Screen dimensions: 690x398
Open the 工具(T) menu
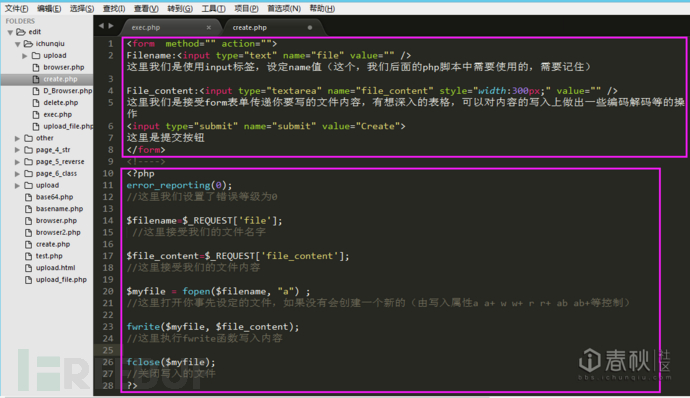pyautogui.click(x=213, y=8)
